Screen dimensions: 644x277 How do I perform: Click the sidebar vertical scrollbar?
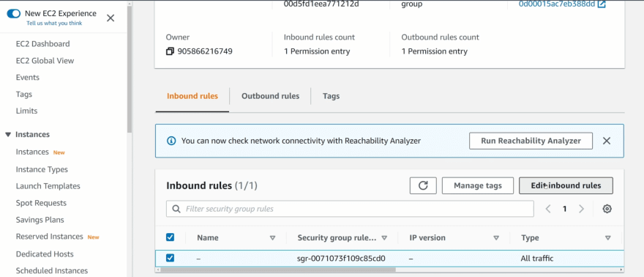130,70
